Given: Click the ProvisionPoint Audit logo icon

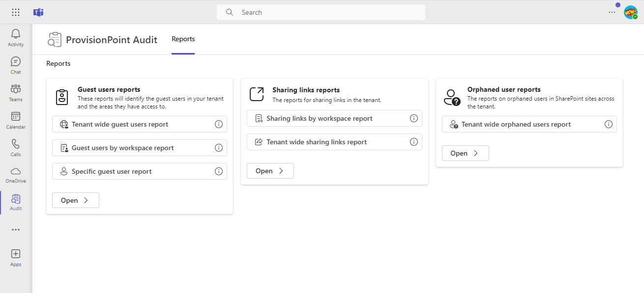Looking at the screenshot, I should 55,40.
